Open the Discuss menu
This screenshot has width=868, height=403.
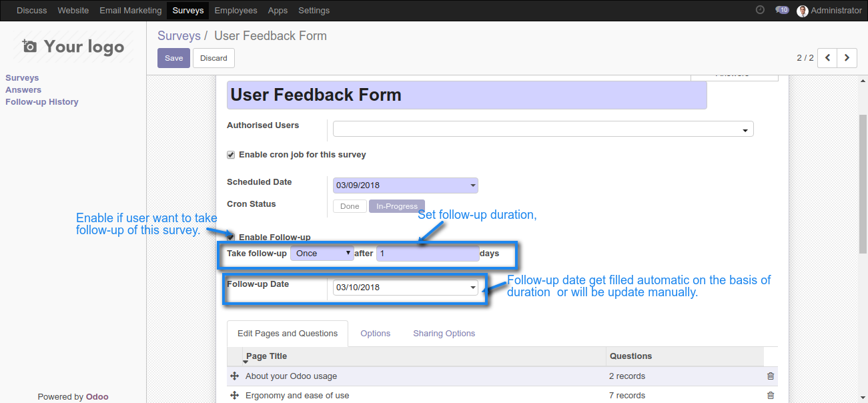(32, 11)
